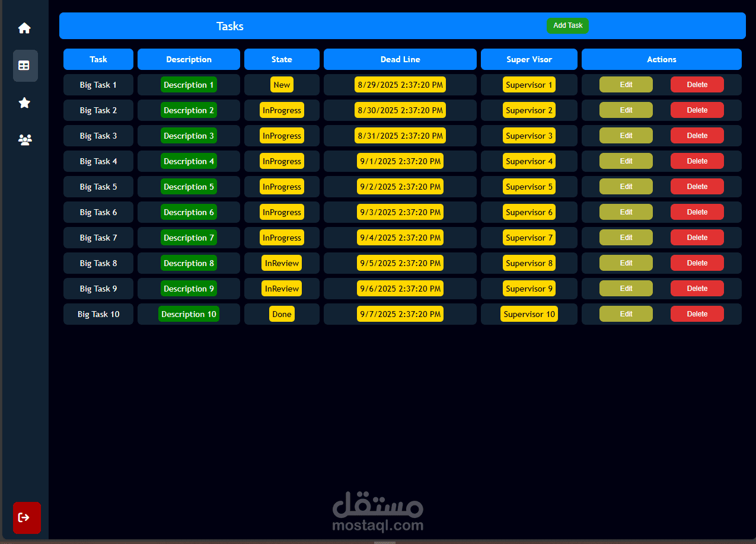The height and width of the screenshot is (544, 756).
Task: Open the users group icon in sidebar
Action: point(24,140)
